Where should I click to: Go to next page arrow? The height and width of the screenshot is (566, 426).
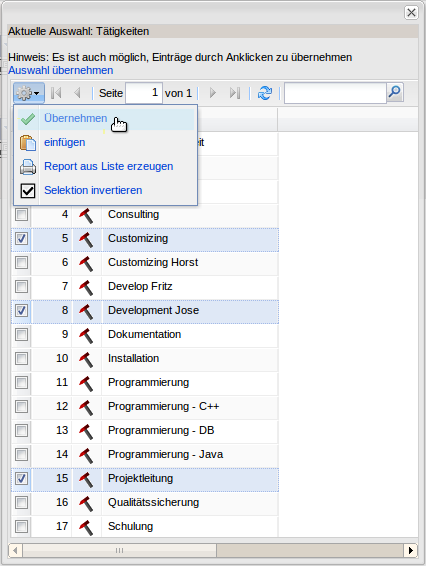213,93
